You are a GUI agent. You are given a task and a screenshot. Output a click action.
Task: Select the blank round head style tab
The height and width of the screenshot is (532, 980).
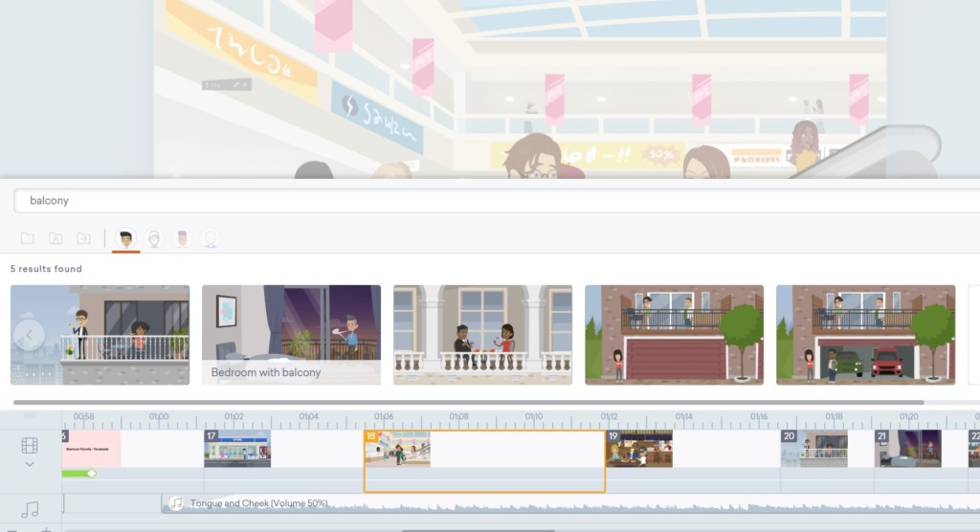[211, 239]
